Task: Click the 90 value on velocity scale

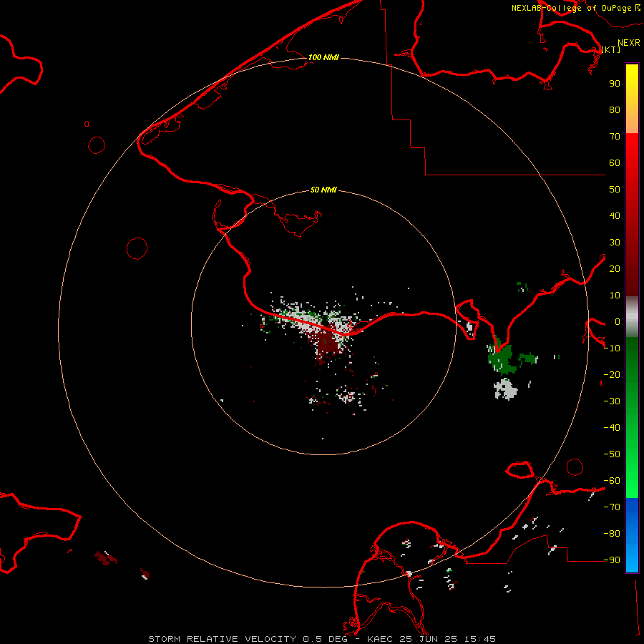Action: [615, 84]
